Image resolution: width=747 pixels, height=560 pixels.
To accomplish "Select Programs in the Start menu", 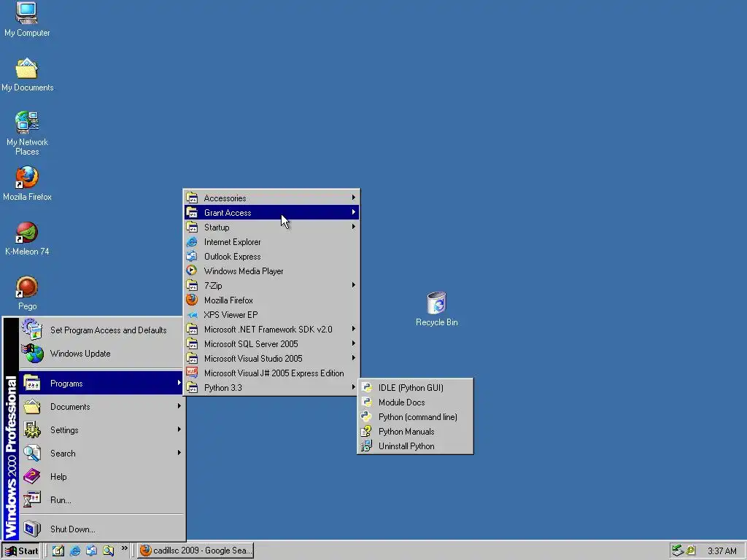I will pyautogui.click(x=101, y=384).
